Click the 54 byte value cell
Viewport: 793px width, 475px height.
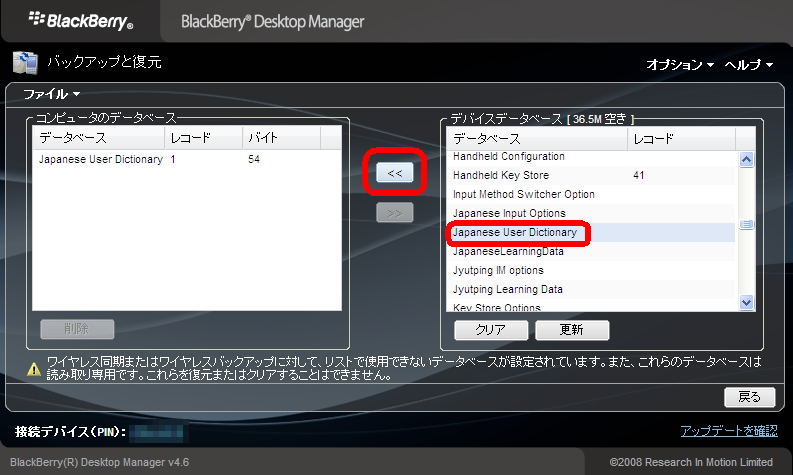254,159
